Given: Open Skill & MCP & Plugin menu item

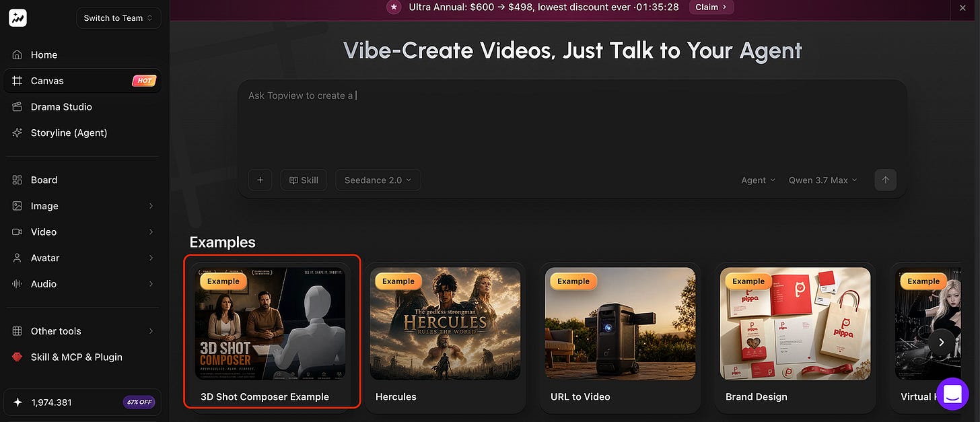Looking at the screenshot, I should (x=82, y=357).
